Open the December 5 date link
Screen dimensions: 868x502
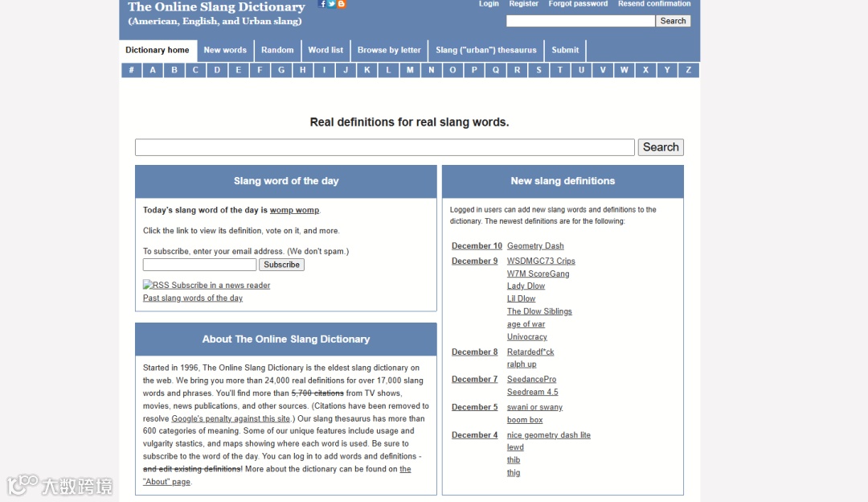pos(474,407)
